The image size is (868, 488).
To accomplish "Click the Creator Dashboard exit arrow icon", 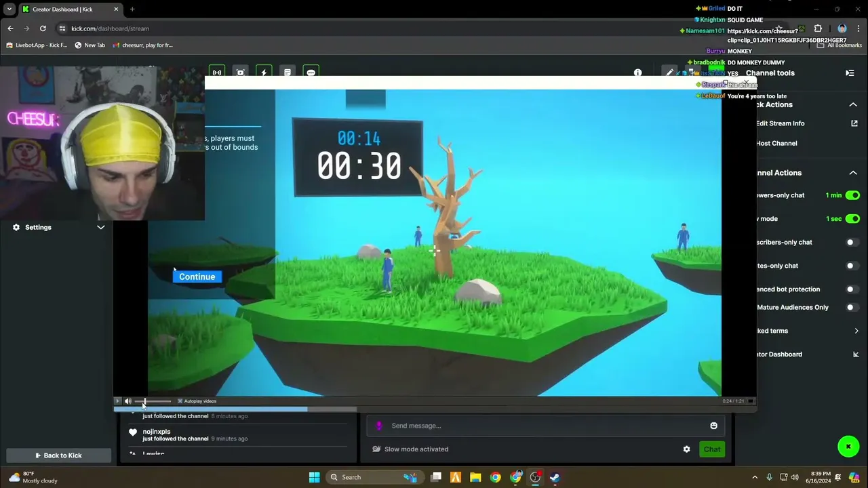I will pyautogui.click(x=856, y=354).
